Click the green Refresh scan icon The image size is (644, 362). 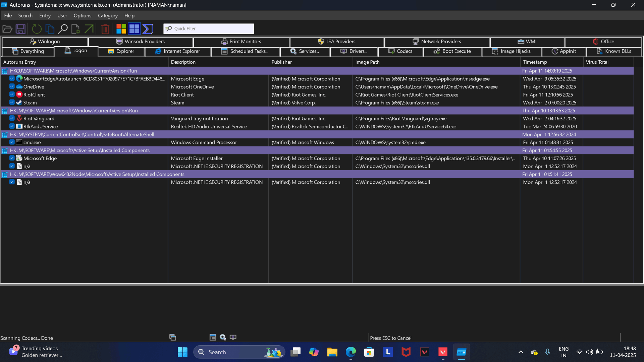(37, 29)
